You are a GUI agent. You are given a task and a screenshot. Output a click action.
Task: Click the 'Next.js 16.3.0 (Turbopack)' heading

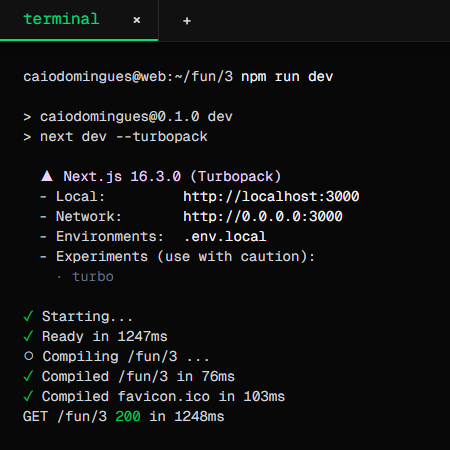172,176
